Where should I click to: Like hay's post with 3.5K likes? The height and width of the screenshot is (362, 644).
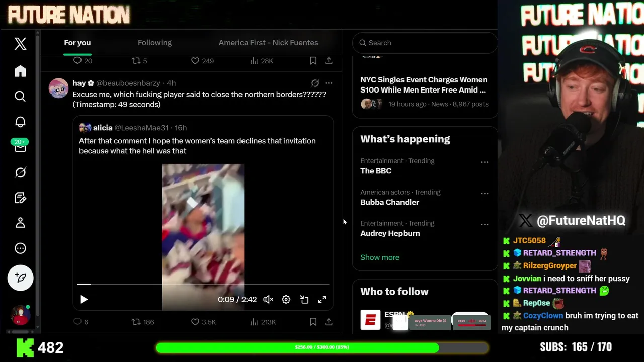[203, 322]
